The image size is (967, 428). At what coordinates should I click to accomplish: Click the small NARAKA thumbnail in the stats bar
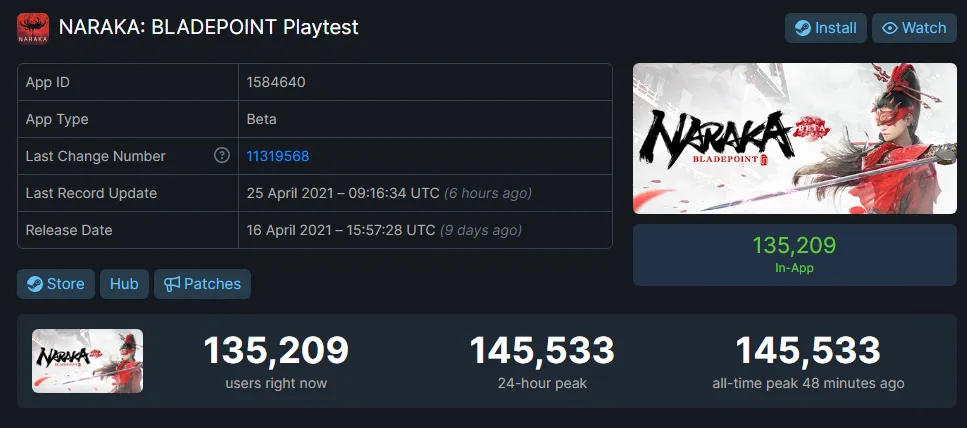88,361
